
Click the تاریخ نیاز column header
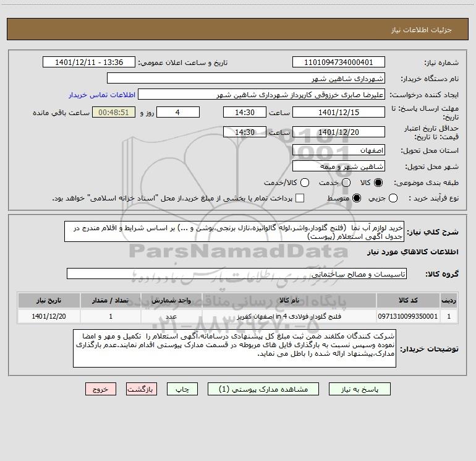(49, 300)
